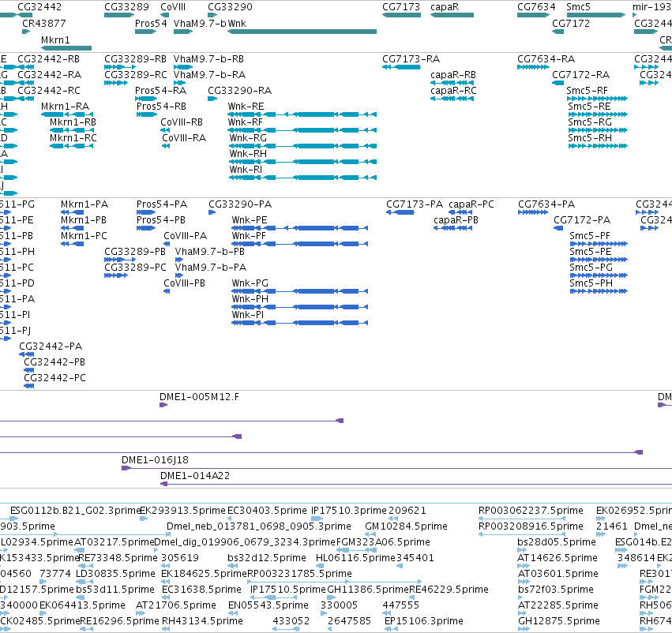This screenshot has width=672, height=633.
Task: Click the Mkrn1-RA transcript
Action: click(x=66, y=114)
